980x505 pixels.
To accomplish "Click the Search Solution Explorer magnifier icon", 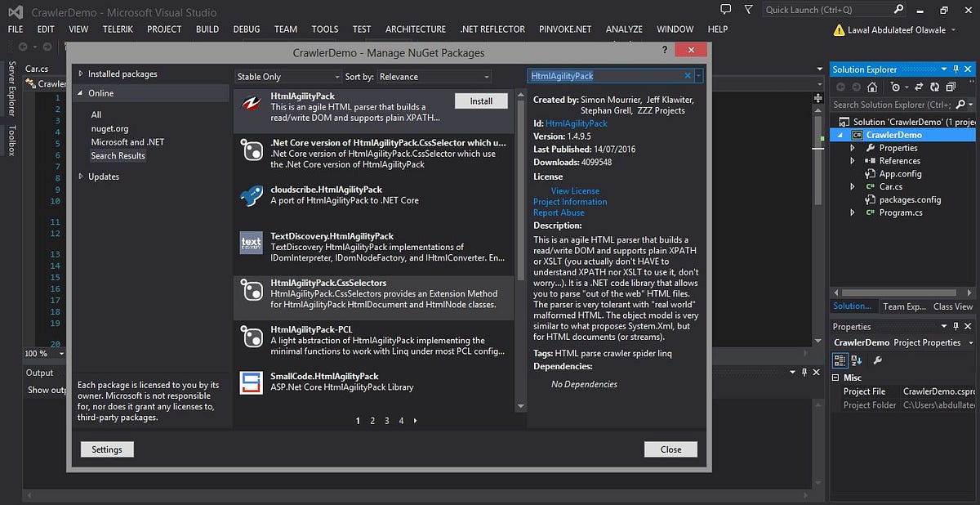I will pyautogui.click(x=960, y=105).
